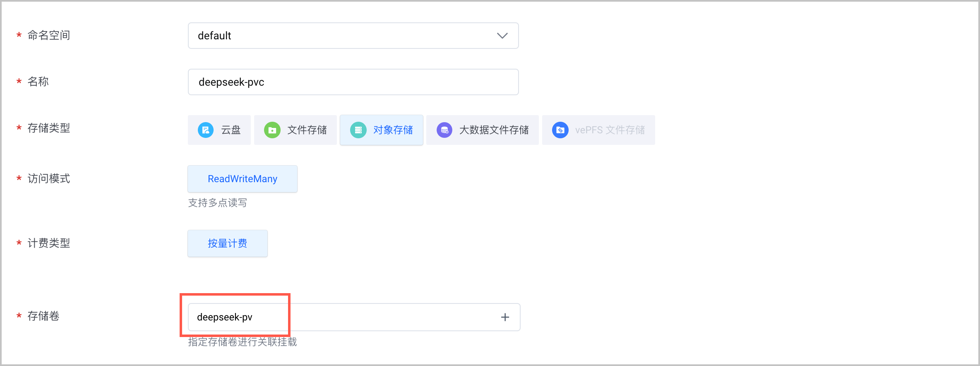Click the purple 大数据文件存储 icon
The image size is (980, 366).
coord(444,130)
